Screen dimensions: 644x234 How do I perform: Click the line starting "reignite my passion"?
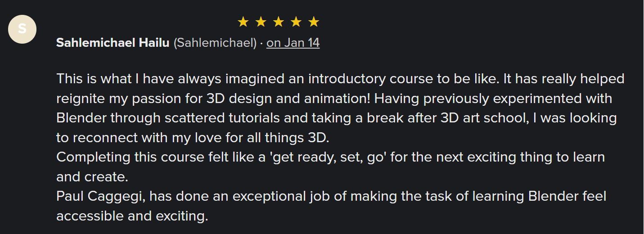[334, 98]
